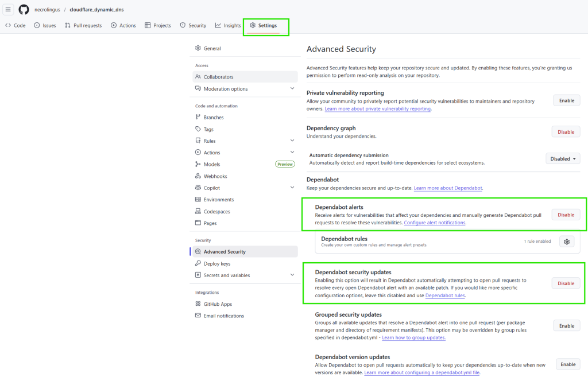Image resolution: width=588 pixels, height=381 pixels.
Task: Open Codespaces settings
Action: point(218,211)
